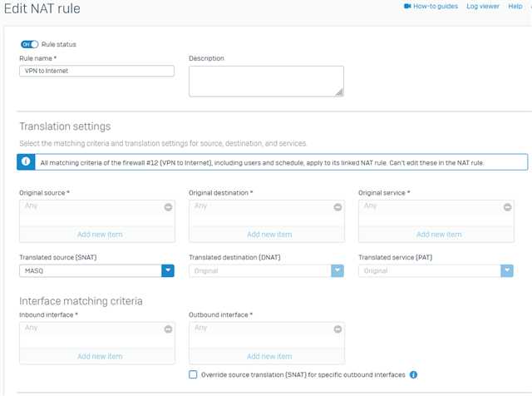This screenshot has height=396, width=532.
Task: Open the Help link
Action: click(515, 6)
